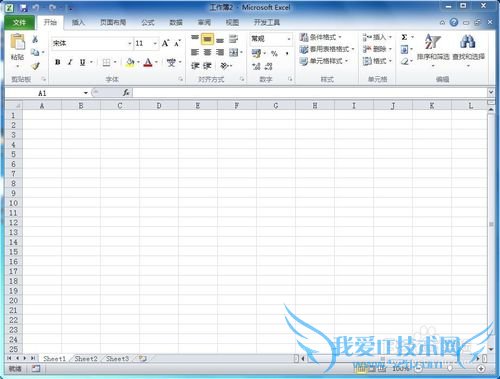This screenshot has height=379, width=500.
Task: Open the font size 11 dropdown
Action: point(155,43)
